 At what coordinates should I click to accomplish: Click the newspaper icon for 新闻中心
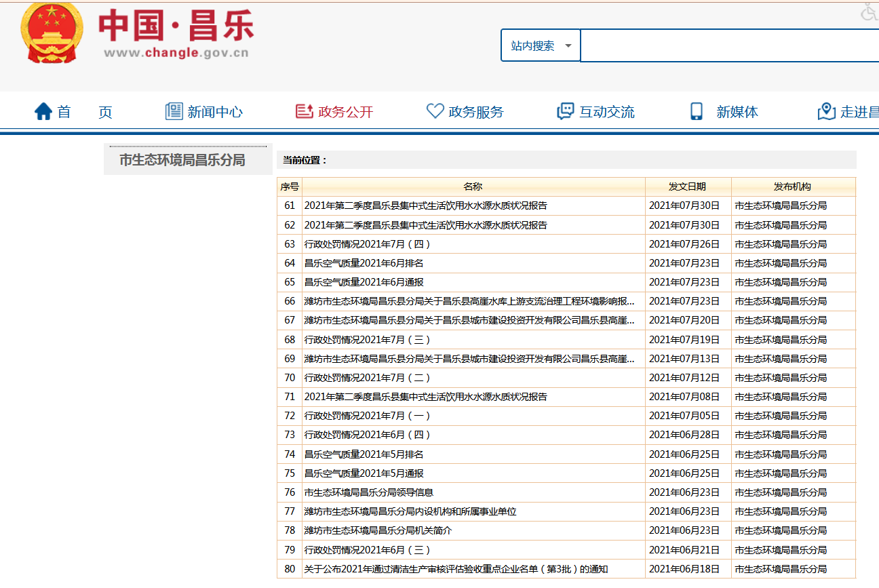[x=174, y=112]
